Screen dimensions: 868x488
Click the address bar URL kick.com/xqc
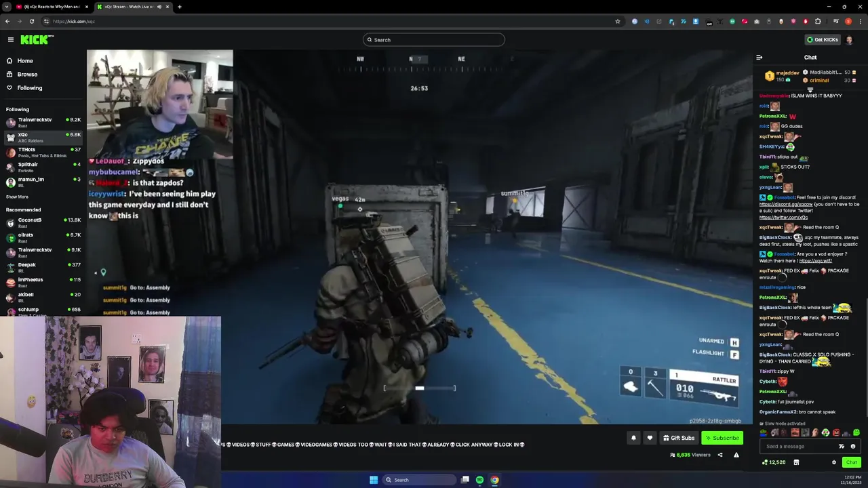pos(74,21)
